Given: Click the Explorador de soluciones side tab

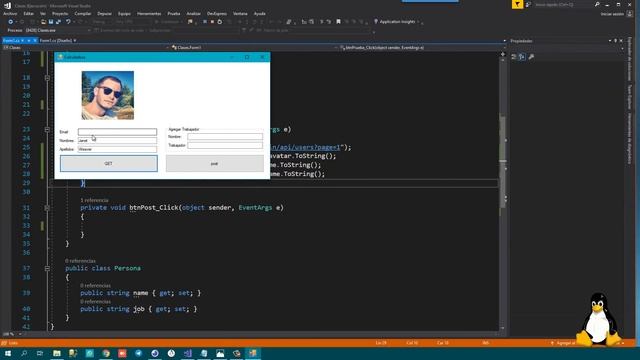Looking at the screenshot, I should pos(630,59).
